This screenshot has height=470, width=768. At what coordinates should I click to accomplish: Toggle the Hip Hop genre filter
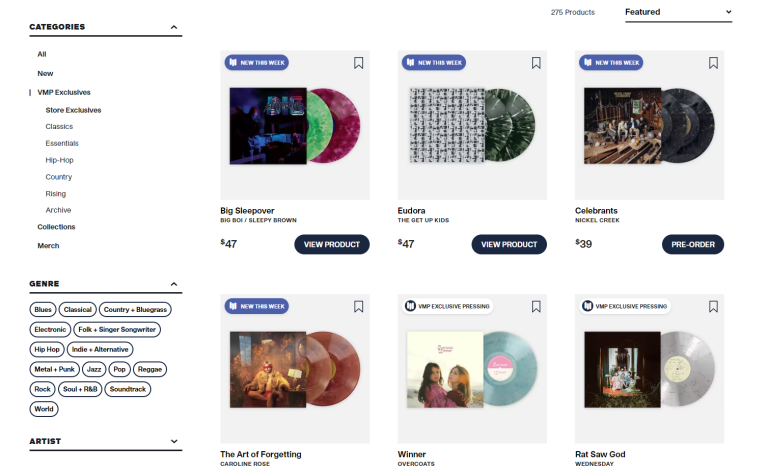tap(46, 349)
